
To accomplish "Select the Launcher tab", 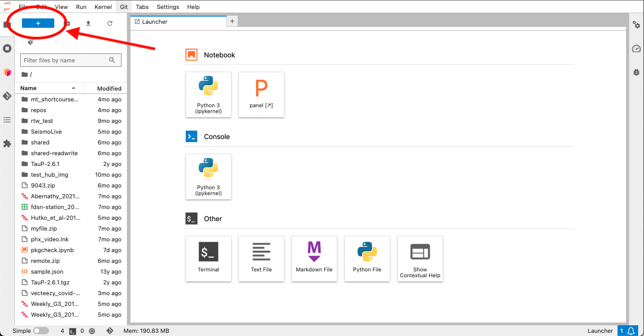I will click(x=178, y=22).
